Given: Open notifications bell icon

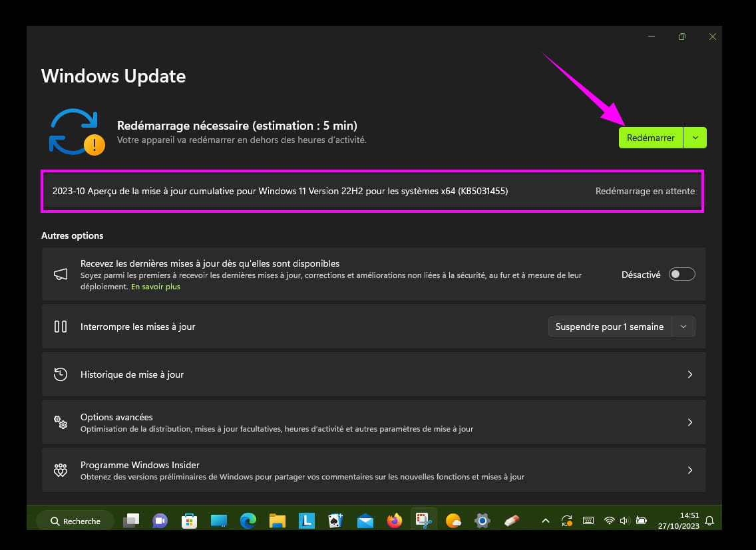Looking at the screenshot, I should [x=709, y=521].
